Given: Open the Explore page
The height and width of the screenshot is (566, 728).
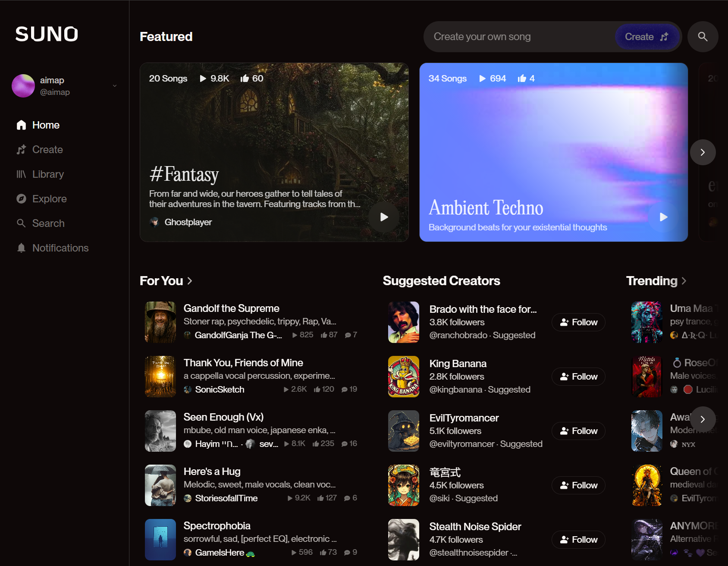Looking at the screenshot, I should pyautogui.click(x=49, y=199).
